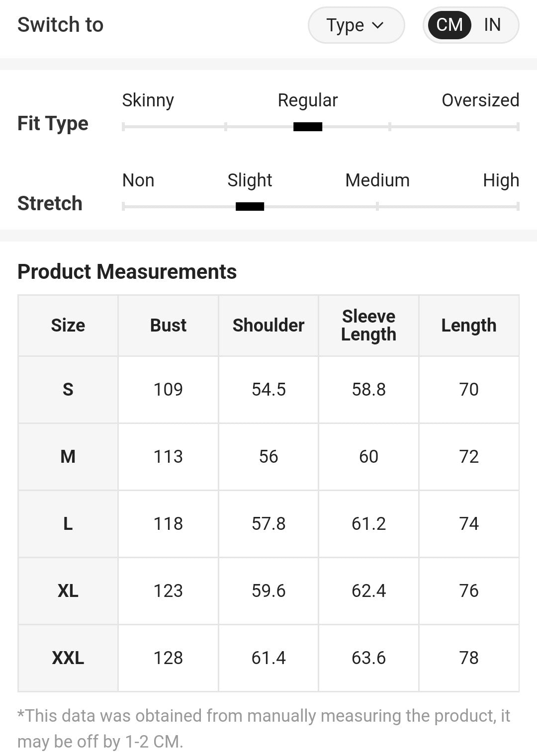Select the Size column header
This screenshot has width=537, height=756.
[68, 326]
